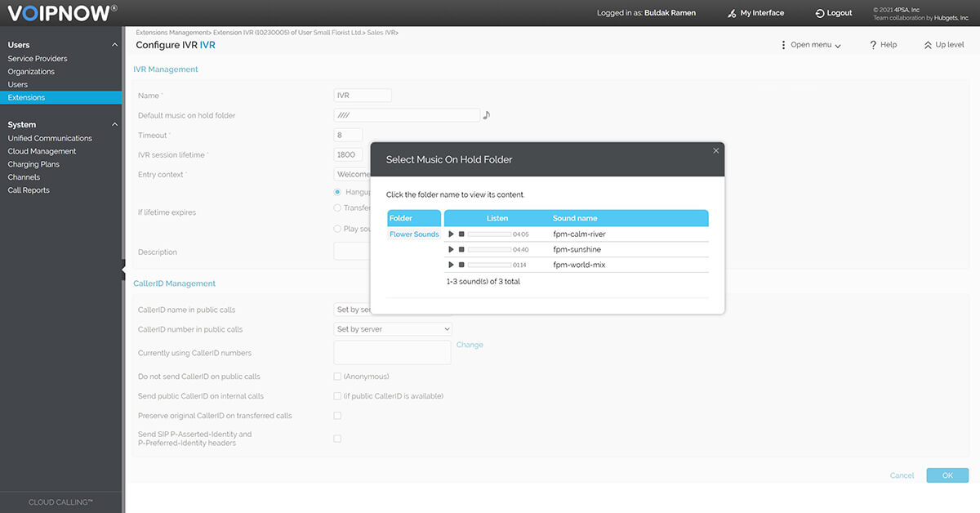Seek within the fpm-calm-river progress bar
This screenshot has height=513, width=980.
pyautogui.click(x=488, y=234)
